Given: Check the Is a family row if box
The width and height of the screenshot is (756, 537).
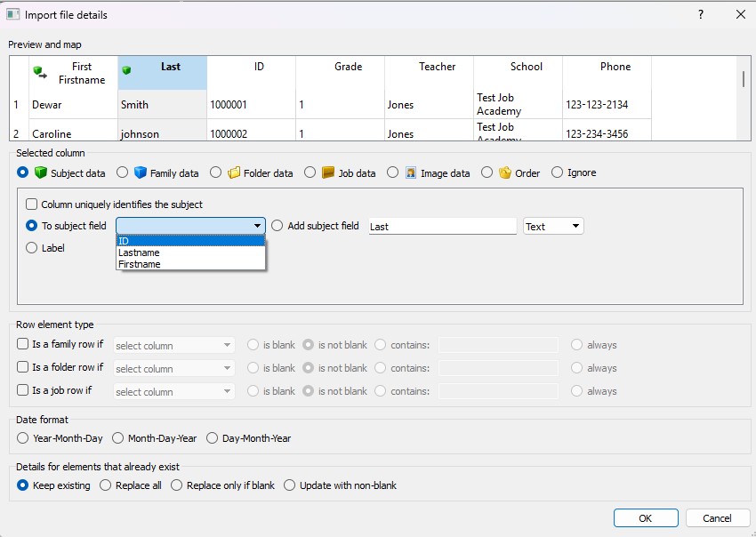Looking at the screenshot, I should 23,344.
